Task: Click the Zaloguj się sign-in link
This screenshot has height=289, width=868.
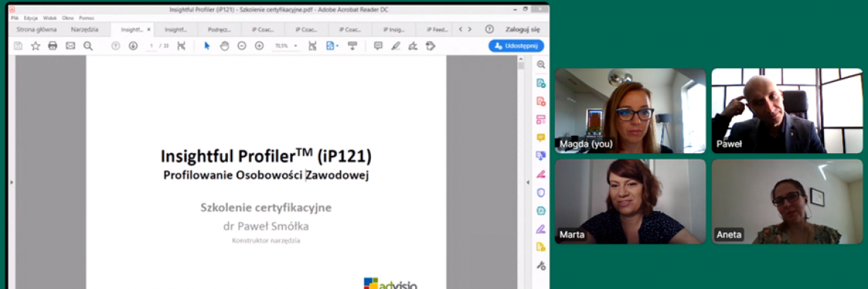Action: pyautogui.click(x=522, y=30)
